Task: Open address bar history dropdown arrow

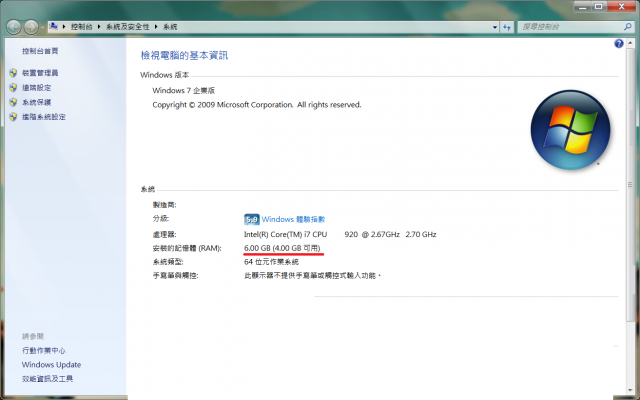Action: (495, 27)
